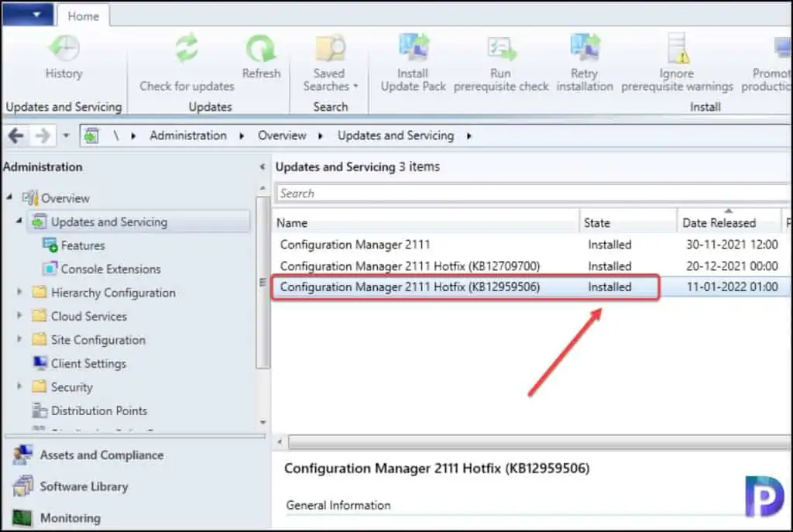Viewport: 793px width, 532px height.
Task: Expand the Security folder
Action: [19, 386]
